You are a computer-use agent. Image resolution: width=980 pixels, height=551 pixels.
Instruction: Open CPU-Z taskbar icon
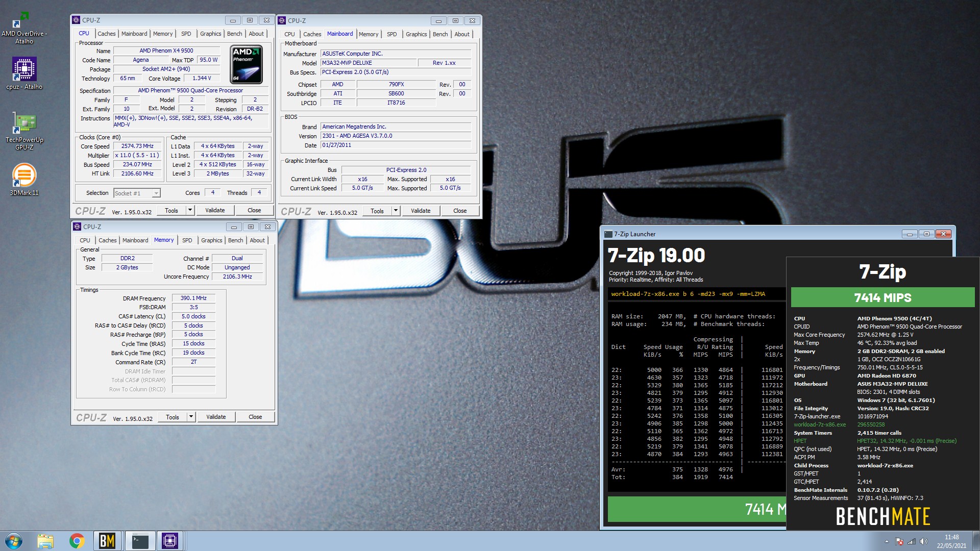[x=170, y=541]
